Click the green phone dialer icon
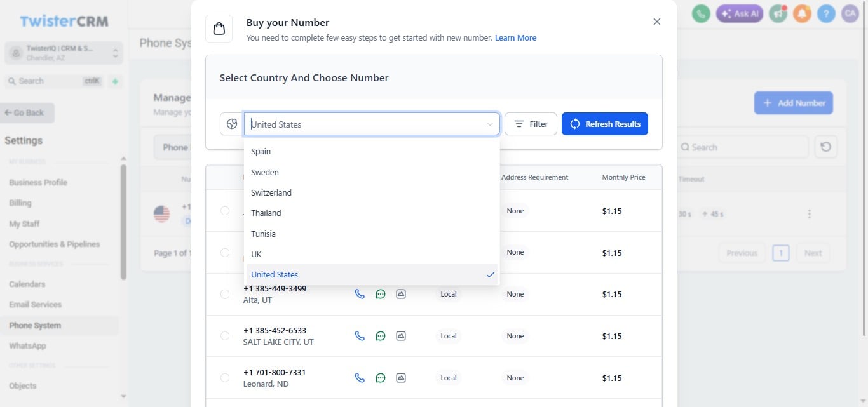The image size is (868, 407). (x=701, y=13)
